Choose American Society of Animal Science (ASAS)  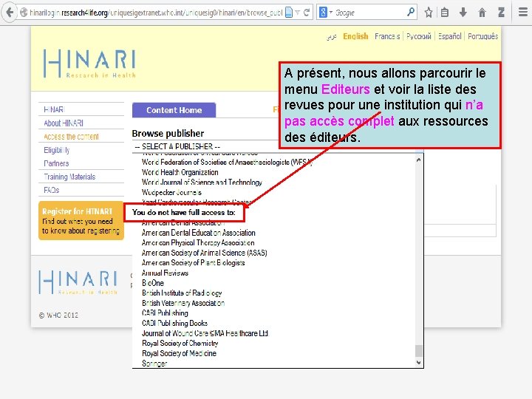204,253
